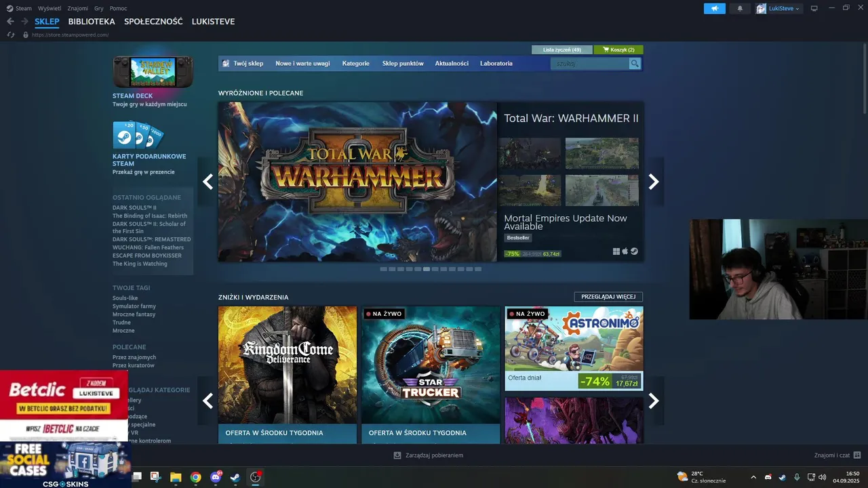The height and width of the screenshot is (488, 868).
Task: Open the OBS icon on the taskbar
Action: tap(256, 477)
